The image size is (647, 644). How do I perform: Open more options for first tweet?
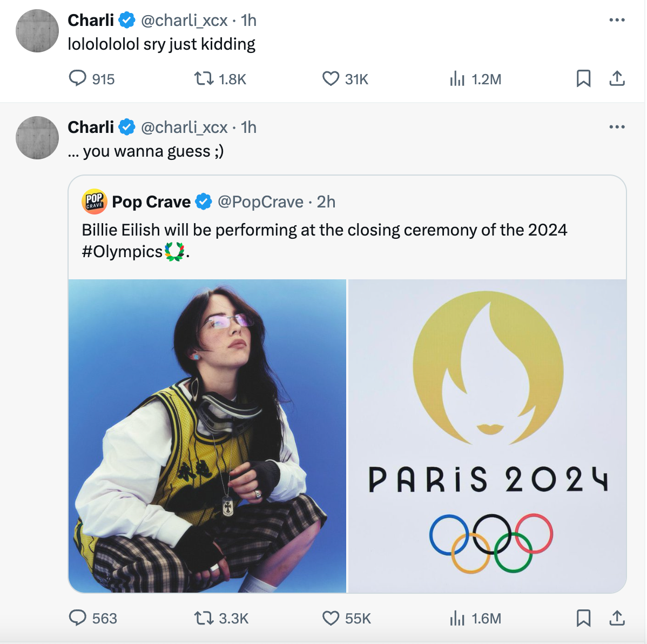[x=617, y=20]
